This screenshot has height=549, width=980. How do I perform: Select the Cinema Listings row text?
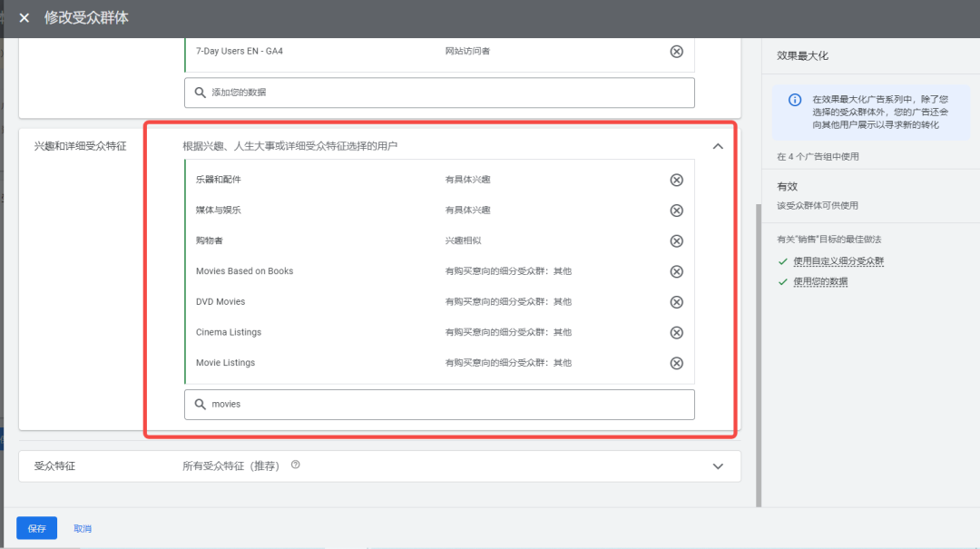pyautogui.click(x=229, y=333)
